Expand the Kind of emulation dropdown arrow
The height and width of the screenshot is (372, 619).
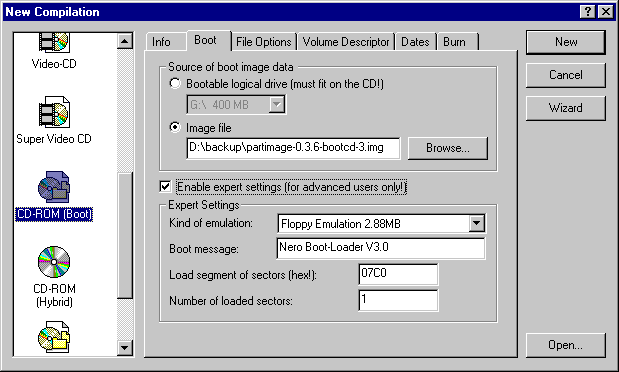point(476,224)
